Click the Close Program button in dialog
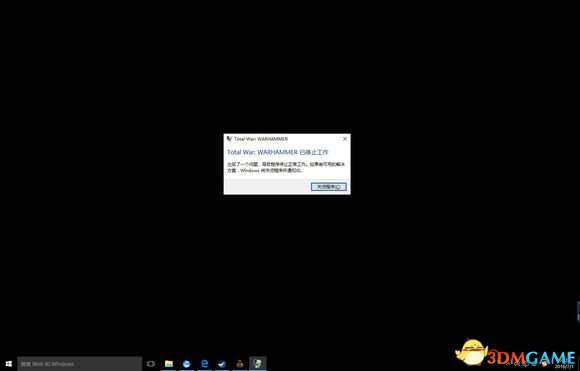Viewport: 580px width, 371px height. tap(328, 187)
